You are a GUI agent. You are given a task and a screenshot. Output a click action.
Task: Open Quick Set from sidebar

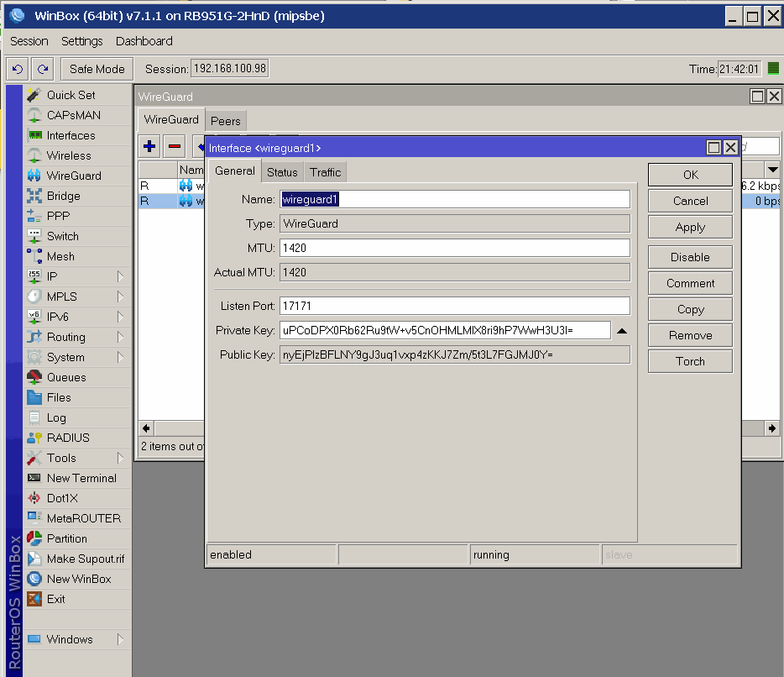pyautogui.click(x=77, y=95)
